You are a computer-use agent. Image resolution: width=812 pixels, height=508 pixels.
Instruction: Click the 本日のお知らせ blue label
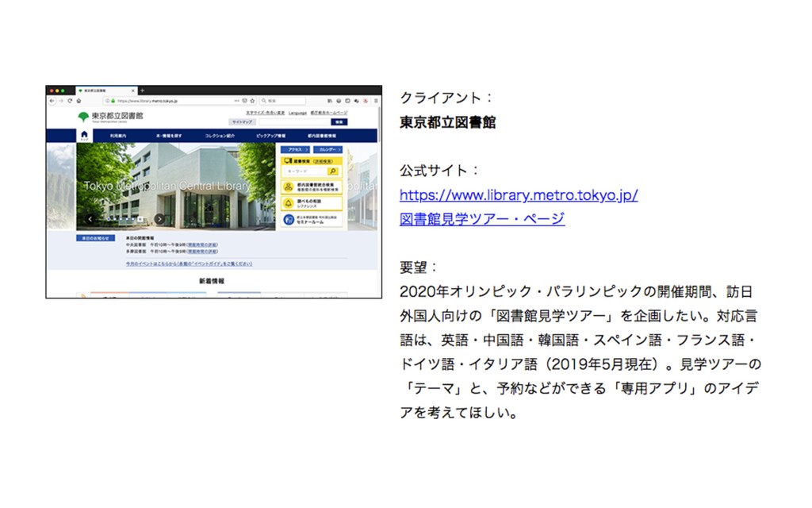pos(95,238)
